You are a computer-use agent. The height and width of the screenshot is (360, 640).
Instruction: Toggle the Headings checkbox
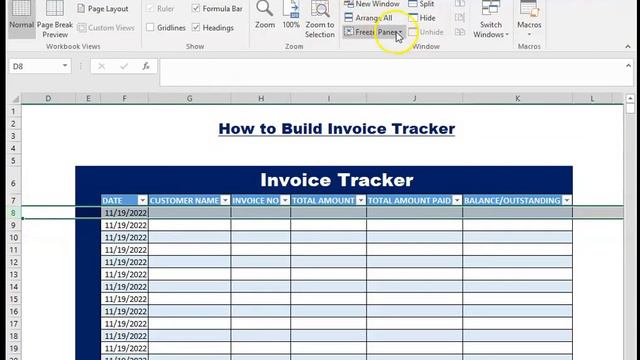pyautogui.click(x=196, y=28)
